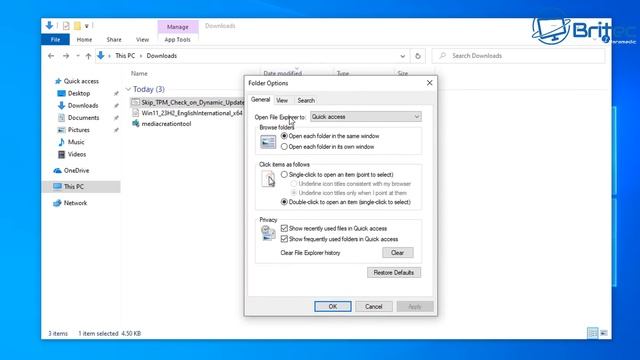This screenshot has width=640, height=360.
Task: Open the File menu in Explorer ribbon
Action: [56, 40]
